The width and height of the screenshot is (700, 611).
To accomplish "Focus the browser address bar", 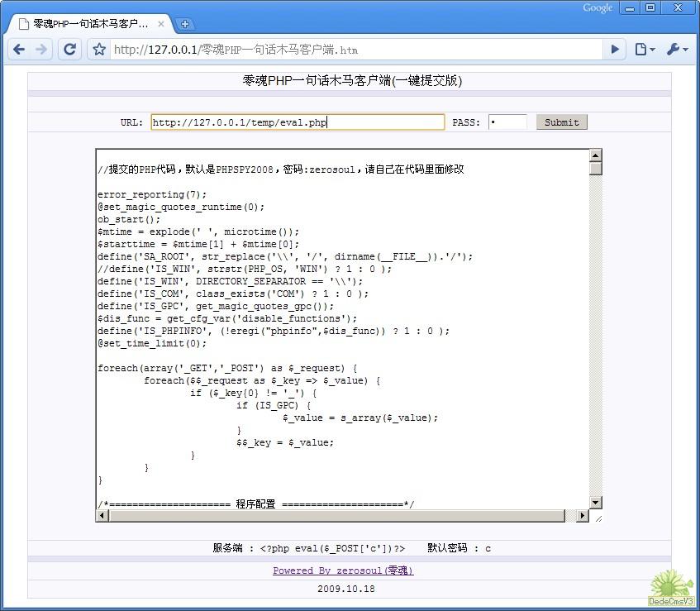I will 356,49.
